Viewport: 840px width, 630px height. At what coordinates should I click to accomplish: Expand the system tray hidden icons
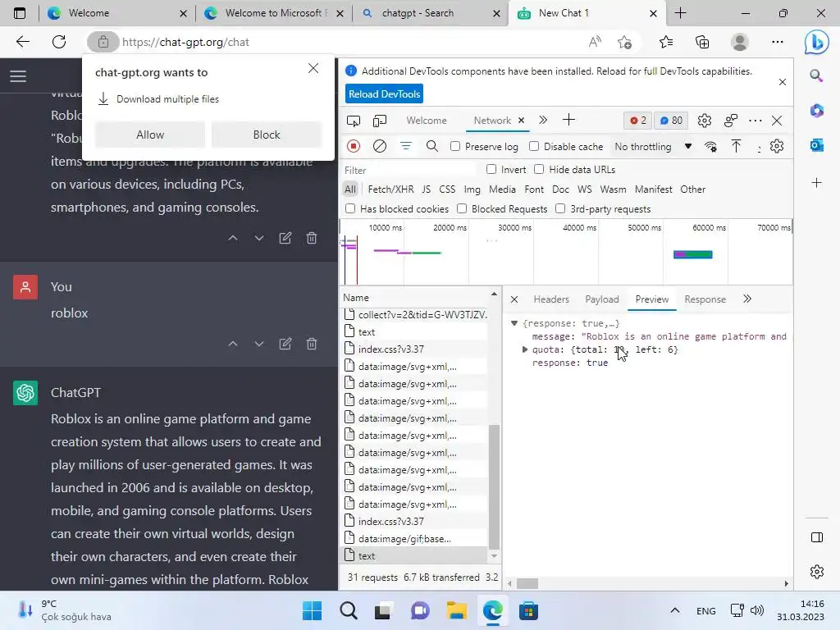pyautogui.click(x=675, y=610)
